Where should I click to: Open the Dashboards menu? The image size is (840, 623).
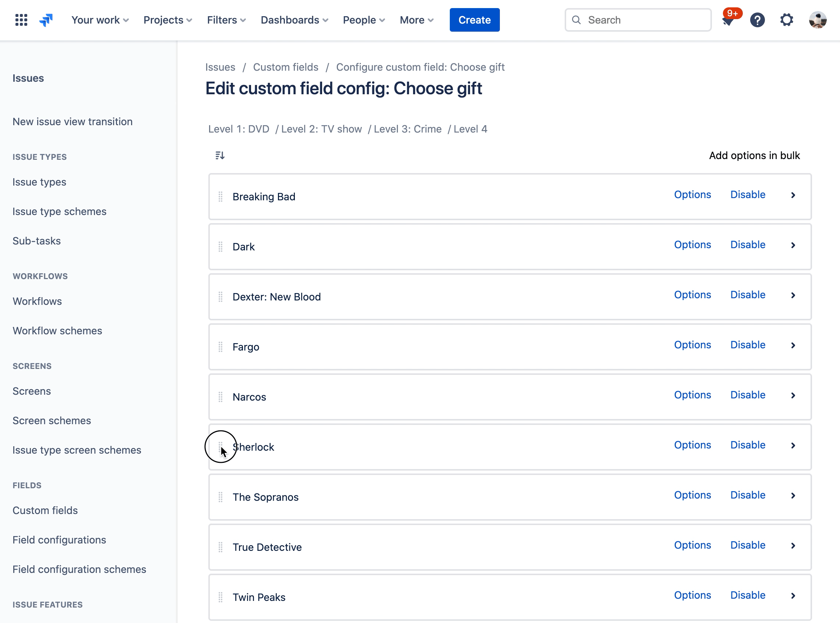point(294,20)
